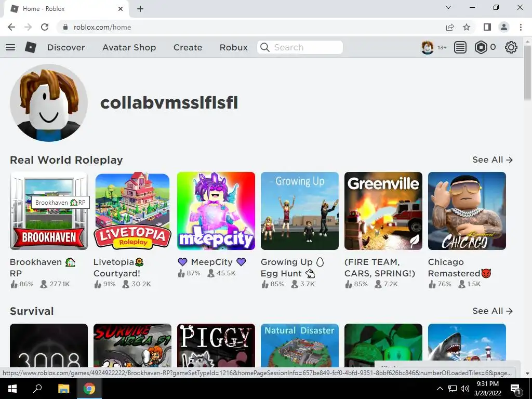Open the volume control
Image resolution: width=532 pixels, height=399 pixels.
click(x=465, y=389)
